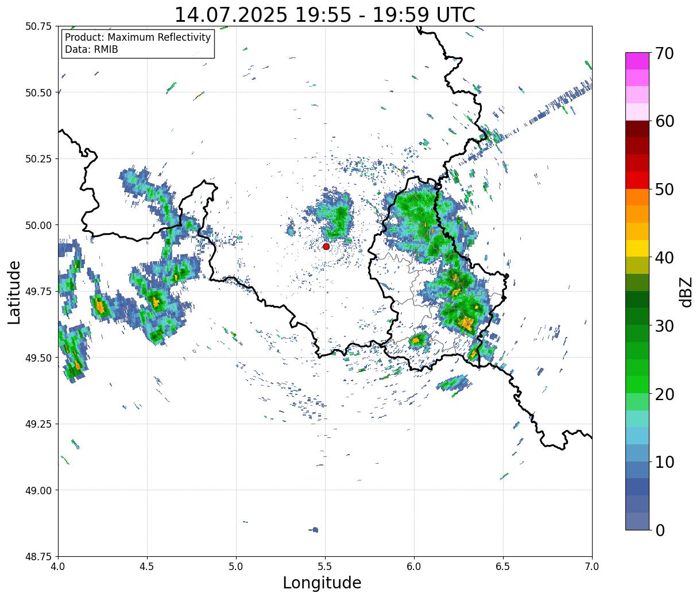Click the plot title '14.07.2025 19:55 - 19:59 UTC'

coord(324,15)
